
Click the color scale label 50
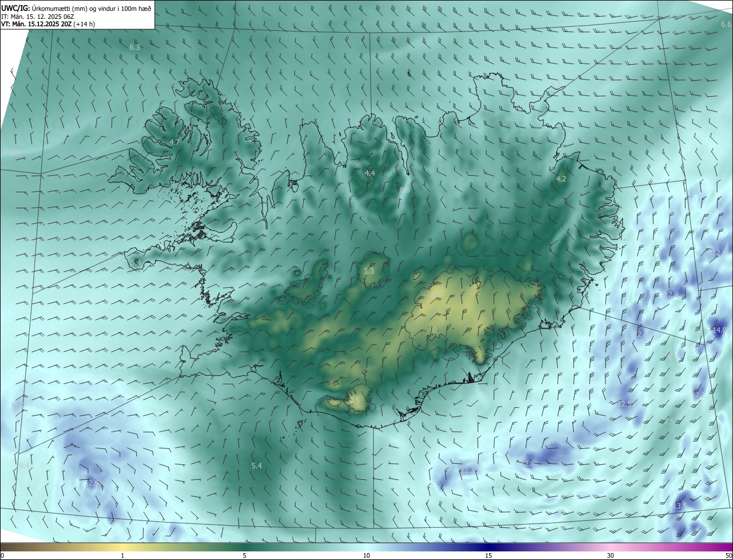728,556
